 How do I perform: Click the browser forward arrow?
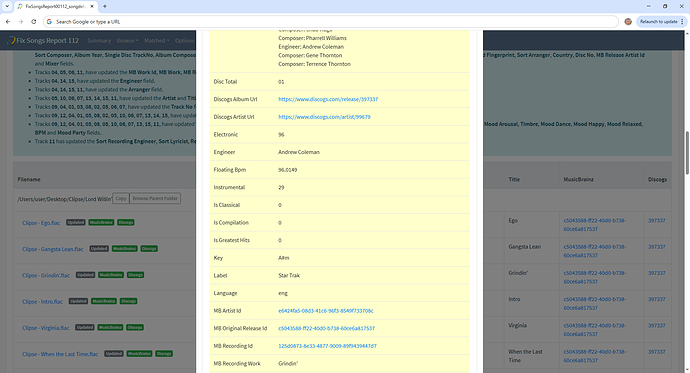[x=21, y=22]
